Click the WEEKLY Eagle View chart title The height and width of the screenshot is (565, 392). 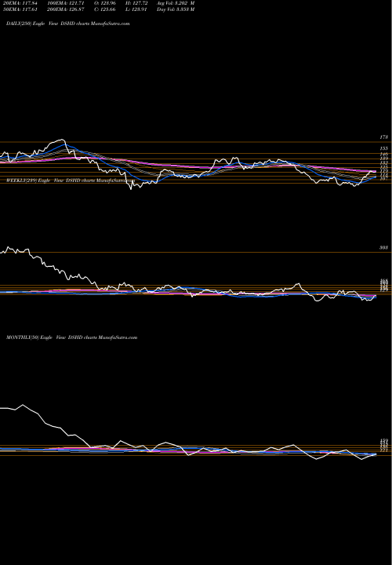(69, 180)
